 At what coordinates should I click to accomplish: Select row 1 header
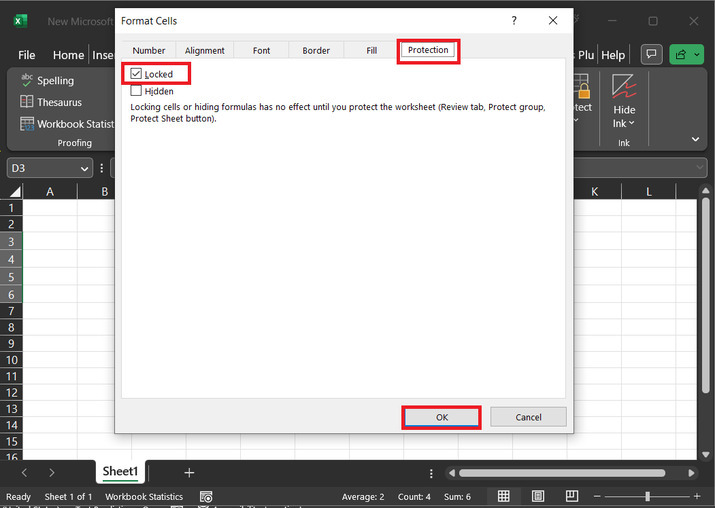pos(11,208)
